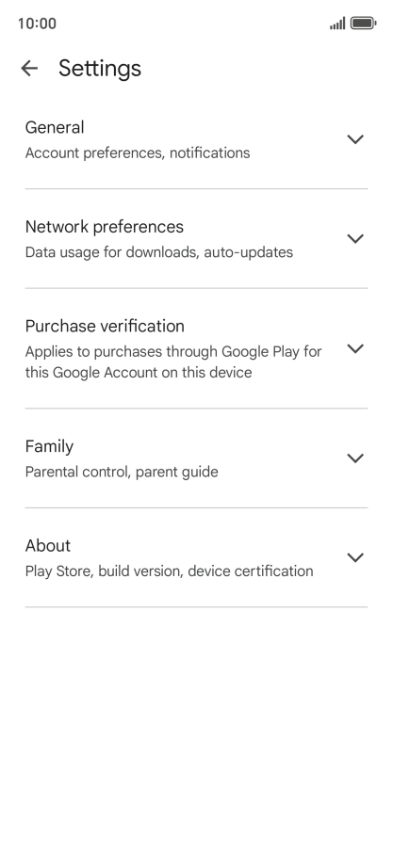Expand the Purchase verification chevron
393x868 pixels.
click(x=354, y=348)
